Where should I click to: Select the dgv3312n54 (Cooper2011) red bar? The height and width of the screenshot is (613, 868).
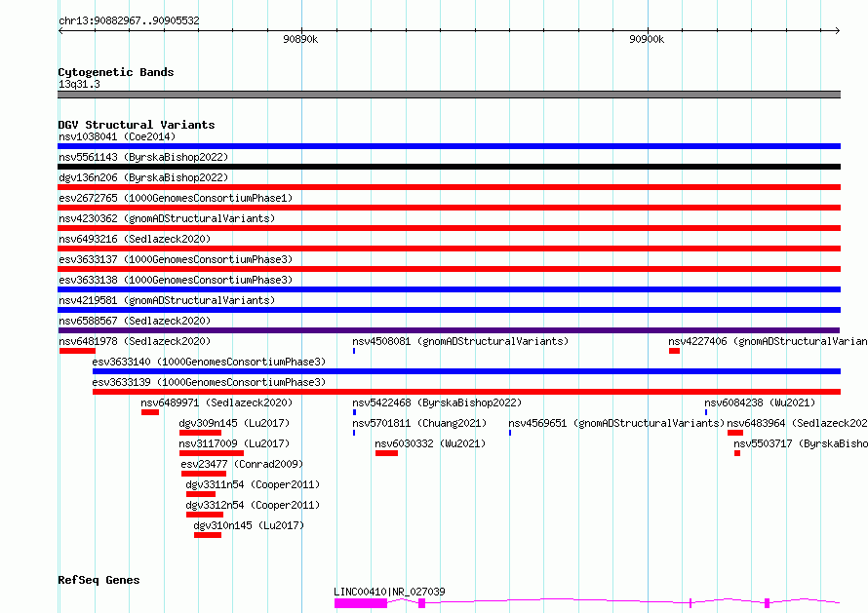click(x=205, y=515)
